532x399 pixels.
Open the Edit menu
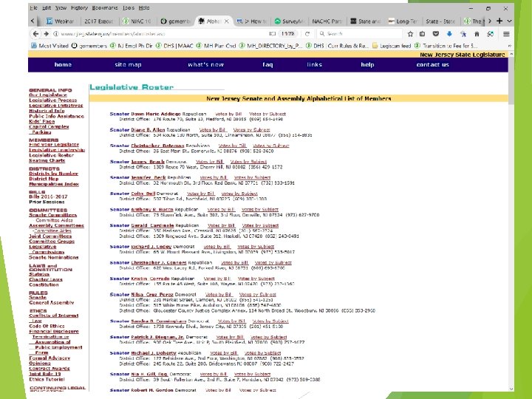click(x=47, y=8)
